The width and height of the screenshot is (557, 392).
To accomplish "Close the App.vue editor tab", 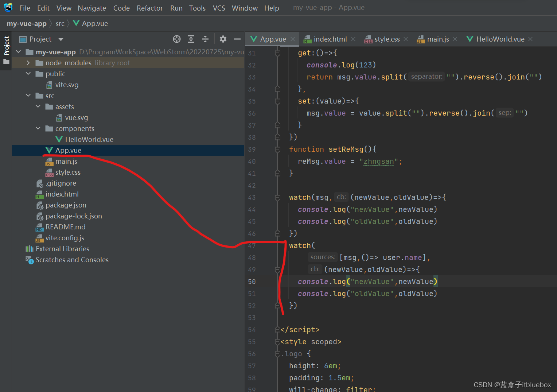I will click(293, 39).
